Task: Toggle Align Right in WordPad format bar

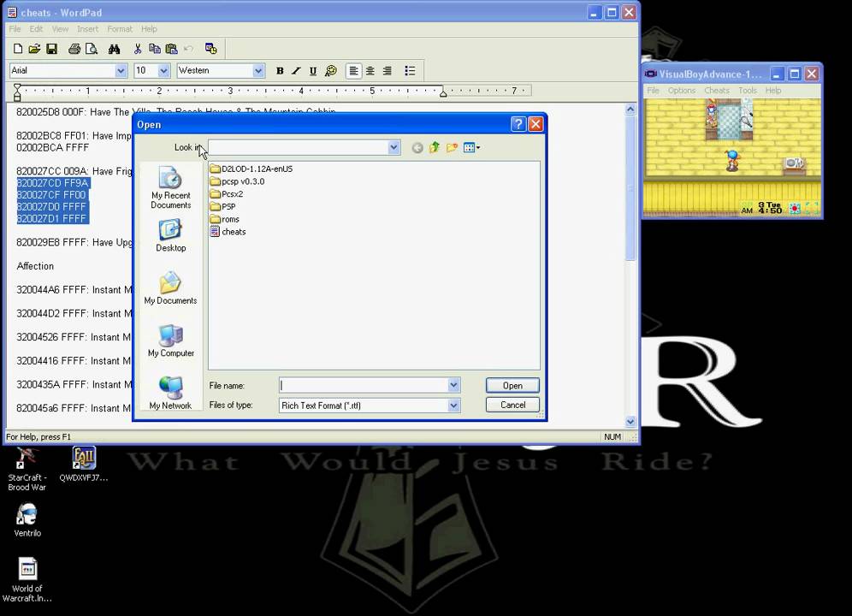Action: [x=387, y=71]
